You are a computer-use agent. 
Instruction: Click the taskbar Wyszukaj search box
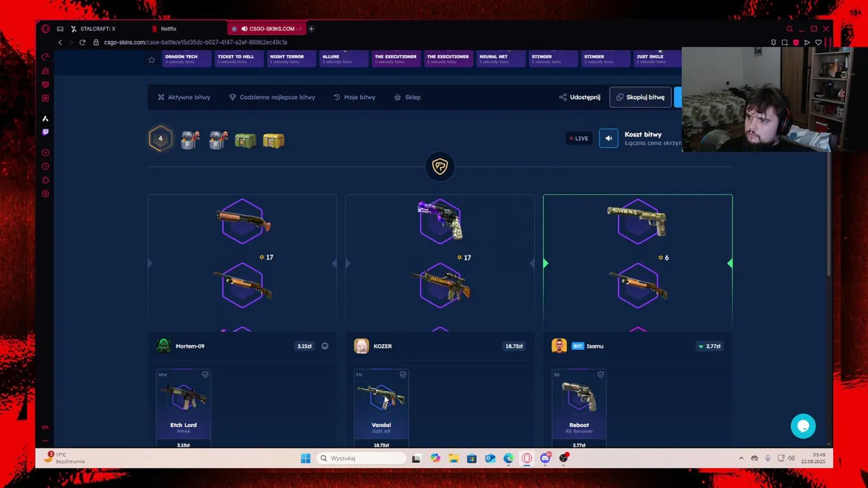tap(361, 458)
